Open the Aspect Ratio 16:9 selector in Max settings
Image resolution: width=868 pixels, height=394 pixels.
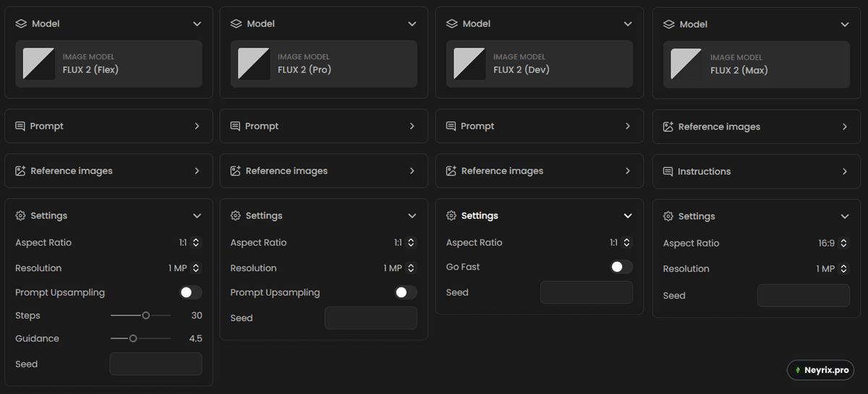[x=833, y=244]
